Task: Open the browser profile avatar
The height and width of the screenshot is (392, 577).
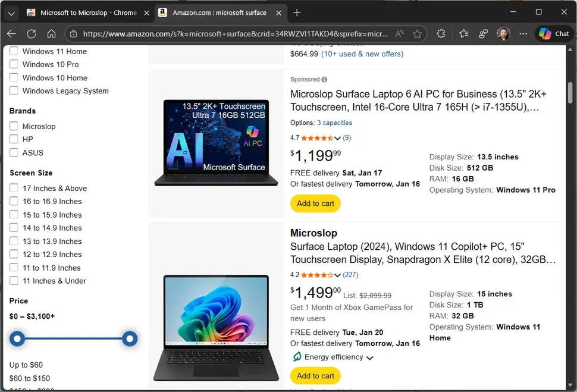Action: (503, 34)
